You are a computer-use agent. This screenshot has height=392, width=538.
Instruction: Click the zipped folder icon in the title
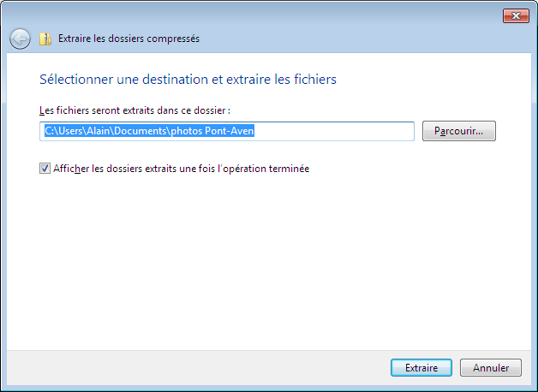coord(45,39)
